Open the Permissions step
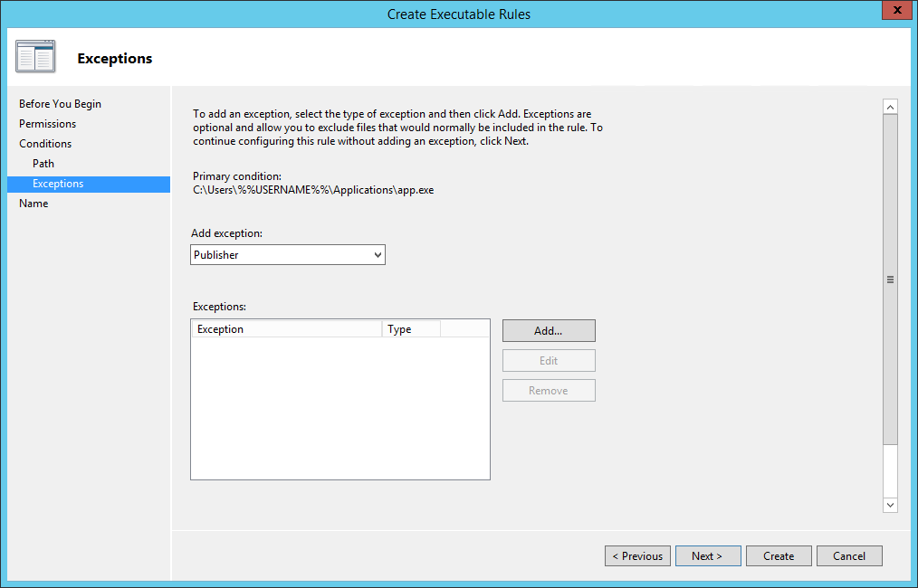Viewport: 918px width, 588px height. click(47, 123)
